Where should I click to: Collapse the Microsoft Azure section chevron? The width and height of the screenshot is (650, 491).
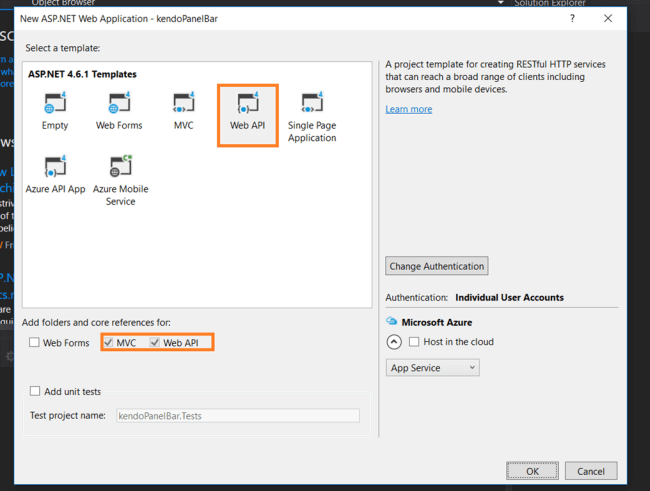click(394, 342)
